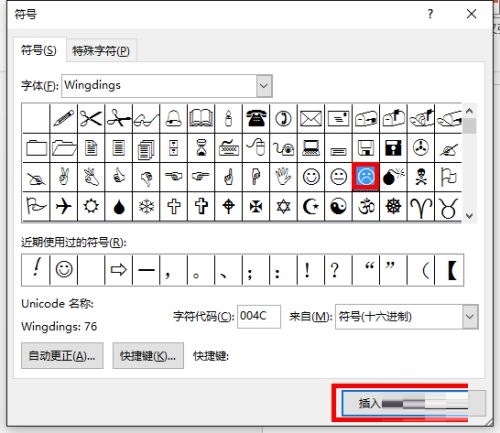Image resolution: width=500 pixels, height=433 pixels.
Task: Click the 自动更正(A)... button
Action: coord(62,356)
